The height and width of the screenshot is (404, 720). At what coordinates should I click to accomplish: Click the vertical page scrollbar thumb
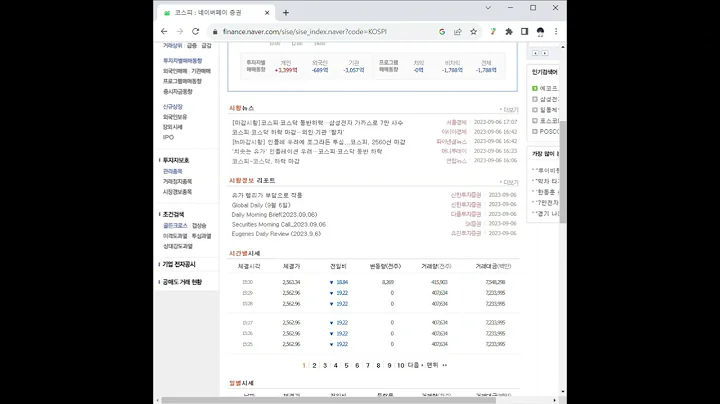pos(563,172)
